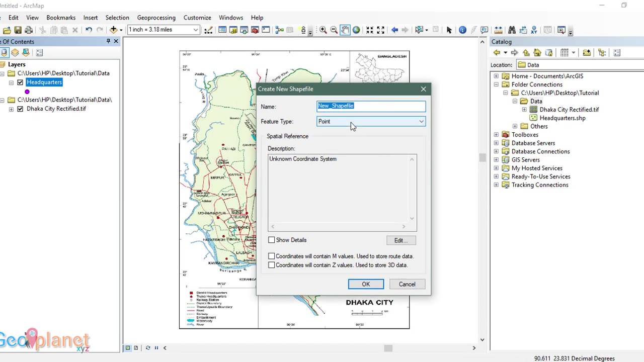Expand Dhaka City Rectified.tif in Table Of Contents

pyautogui.click(x=11, y=109)
